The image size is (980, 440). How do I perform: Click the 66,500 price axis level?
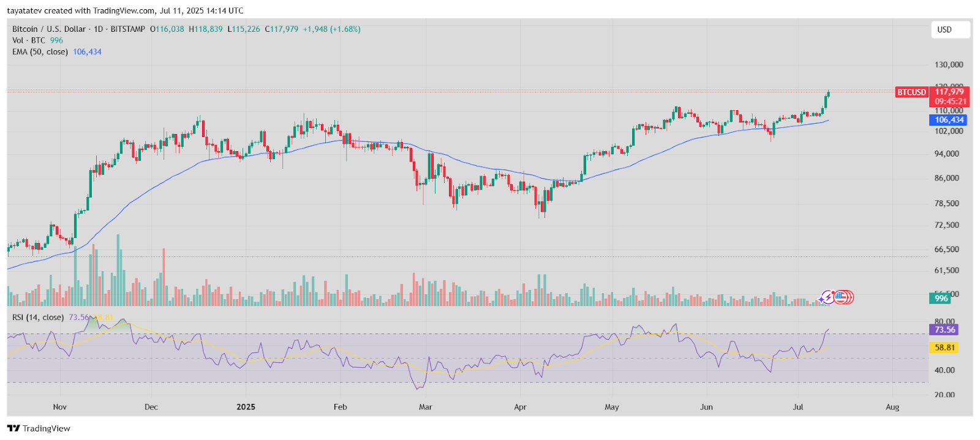click(947, 250)
